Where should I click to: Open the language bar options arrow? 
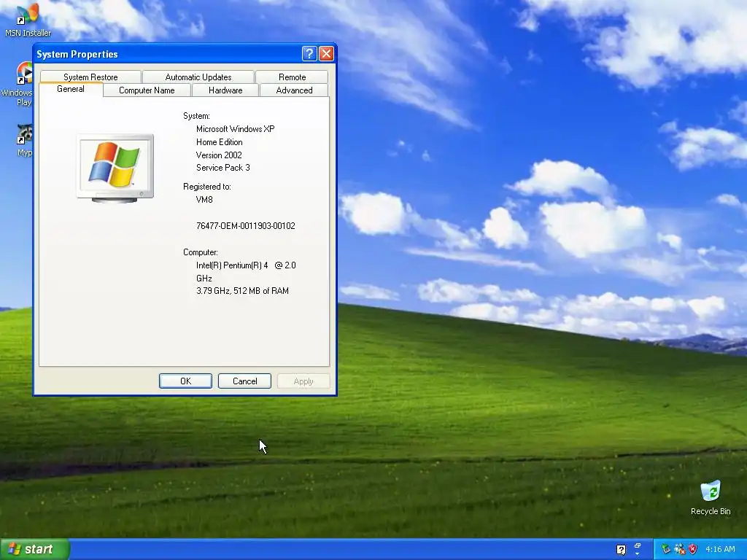[x=638, y=553]
